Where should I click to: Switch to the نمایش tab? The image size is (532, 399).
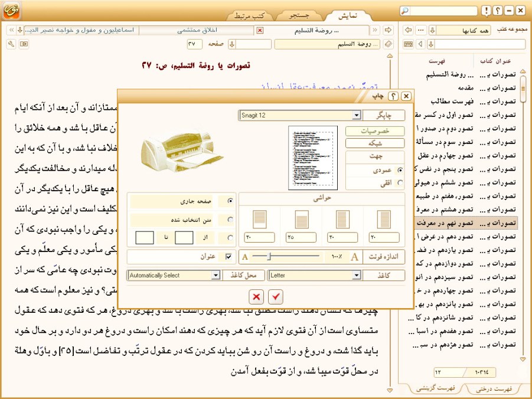[x=348, y=15]
